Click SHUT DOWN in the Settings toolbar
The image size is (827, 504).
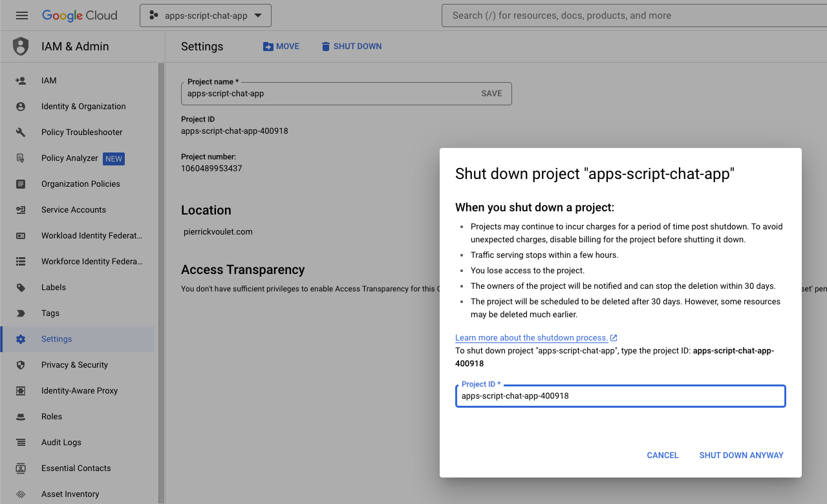click(351, 47)
